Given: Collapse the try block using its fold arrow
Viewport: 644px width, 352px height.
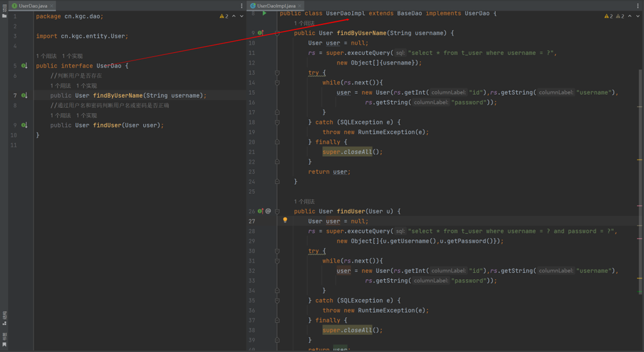Looking at the screenshot, I should pos(277,72).
